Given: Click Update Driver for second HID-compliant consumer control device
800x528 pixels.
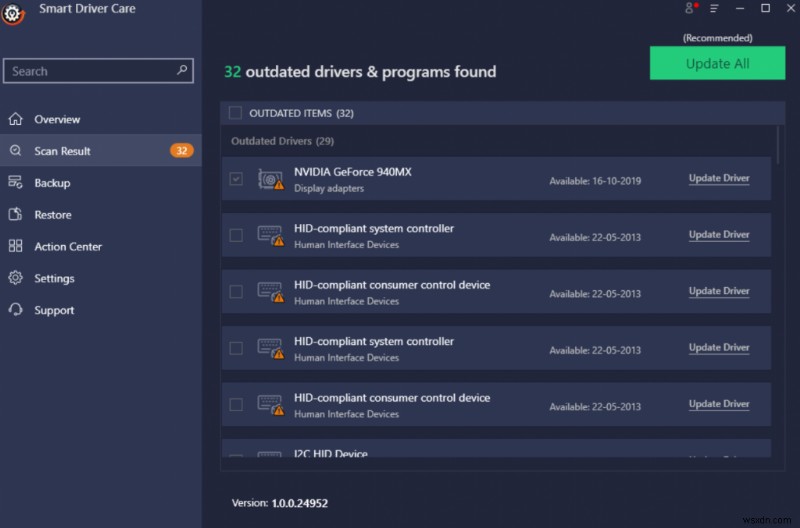Looking at the screenshot, I should click(x=719, y=404).
